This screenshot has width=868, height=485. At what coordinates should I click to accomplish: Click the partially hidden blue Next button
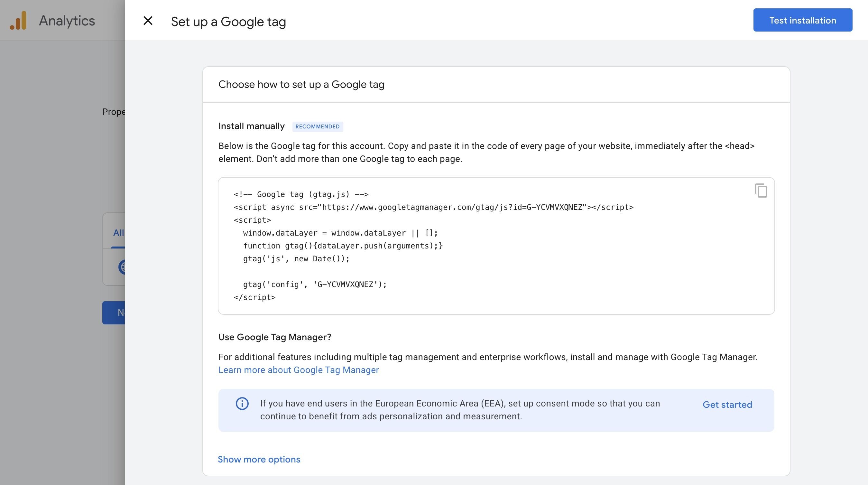click(114, 312)
